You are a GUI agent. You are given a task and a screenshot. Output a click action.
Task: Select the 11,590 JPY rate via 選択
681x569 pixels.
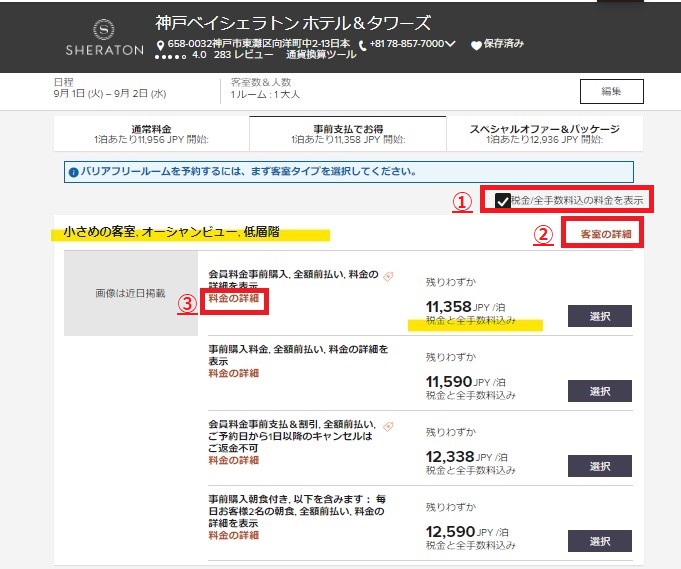(x=600, y=391)
